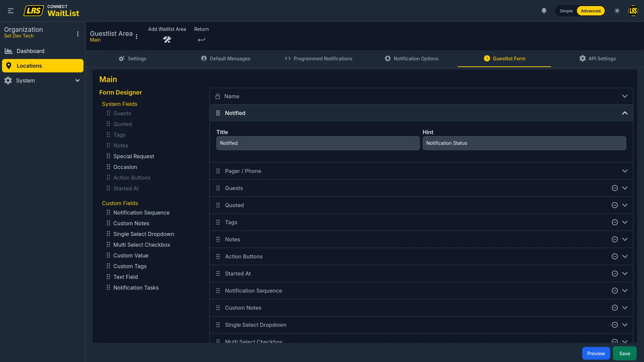Click the green Save button

625,354
